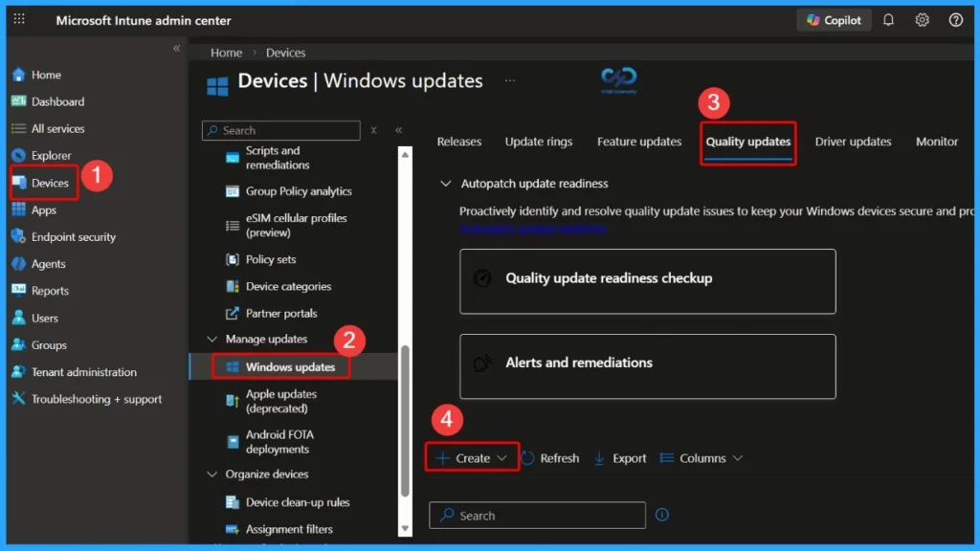Viewport: 980px width, 551px height.
Task: Open the notifications bell
Action: 887,19
